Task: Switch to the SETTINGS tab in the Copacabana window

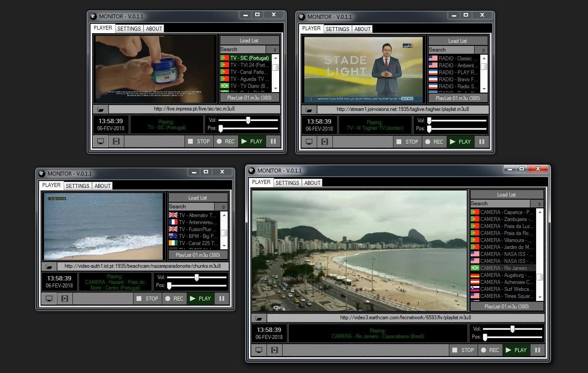Action: click(287, 183)
